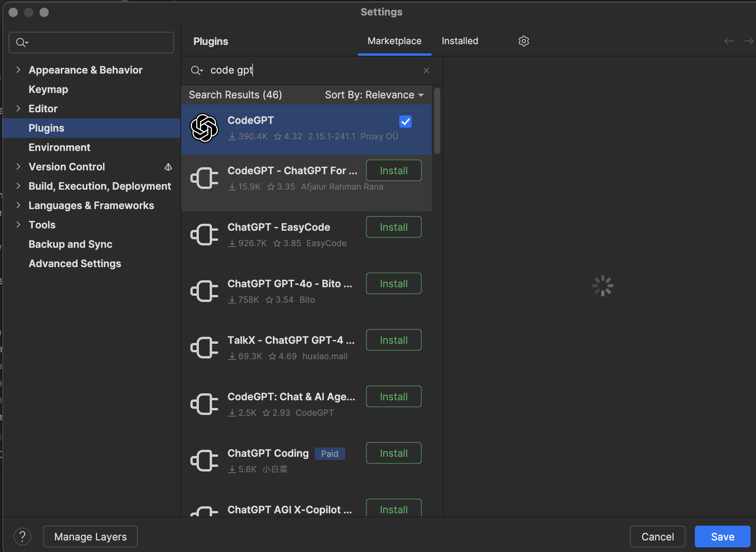Click Search Results (46) header
Screen dimensions: 756x552
pos(235,95)
